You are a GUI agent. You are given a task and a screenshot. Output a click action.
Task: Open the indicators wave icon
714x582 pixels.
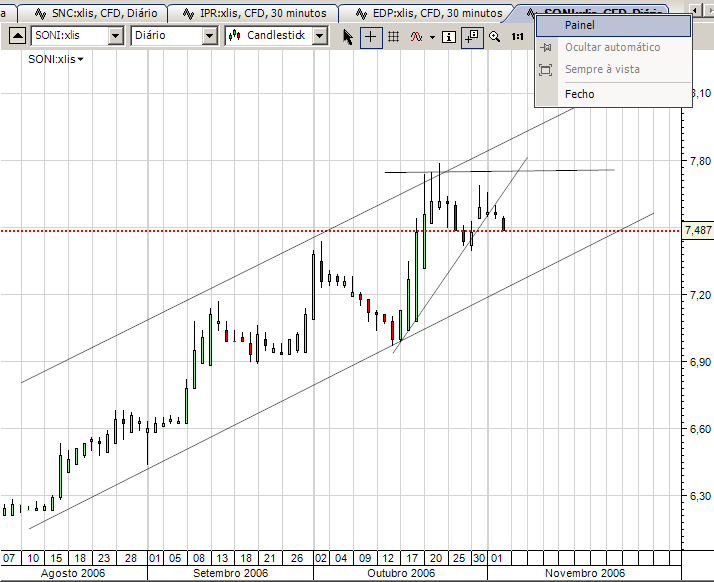(x=416, y=36)
